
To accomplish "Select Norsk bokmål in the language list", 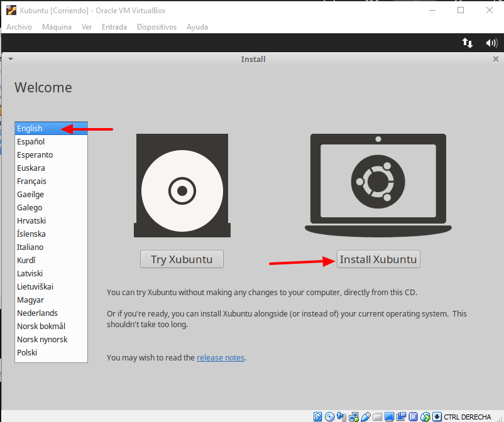I will [x=51, y=326].
